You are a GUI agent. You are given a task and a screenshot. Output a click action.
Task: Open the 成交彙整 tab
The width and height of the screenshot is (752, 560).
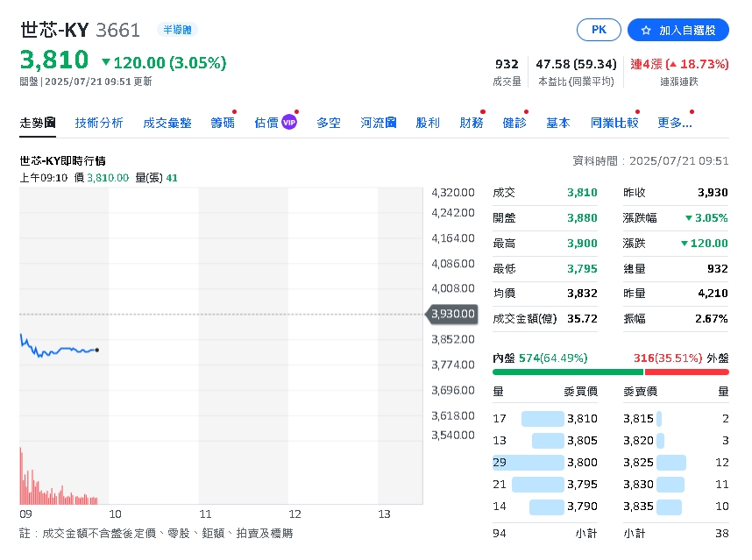[167, 123]
